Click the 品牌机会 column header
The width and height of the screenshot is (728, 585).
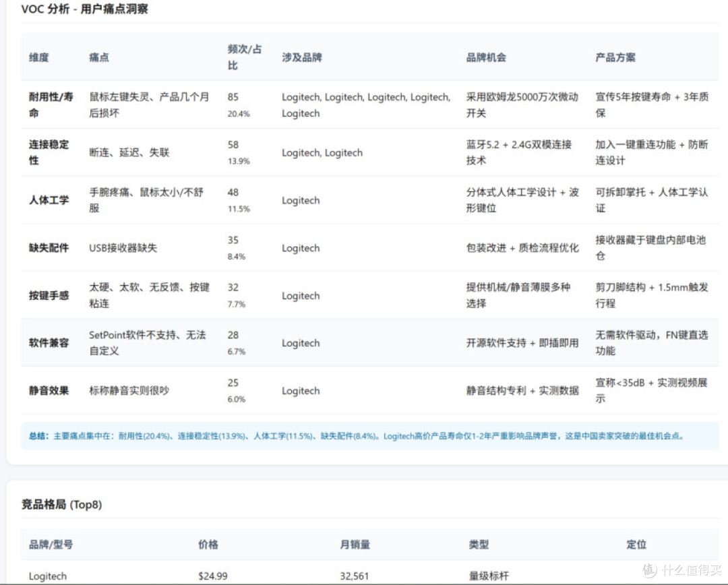point(486,57)
